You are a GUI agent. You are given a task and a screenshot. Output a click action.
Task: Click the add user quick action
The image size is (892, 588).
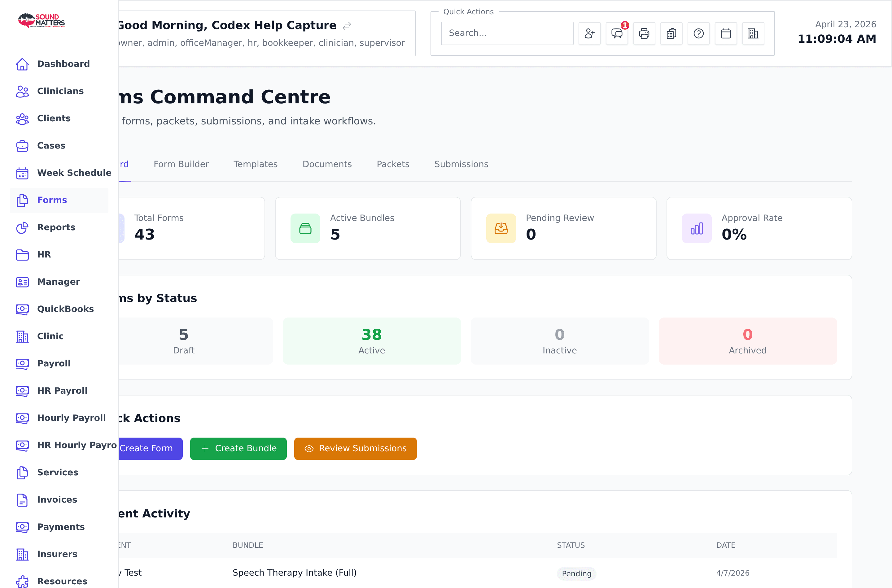pyautogui.click(x=589, y=33)
